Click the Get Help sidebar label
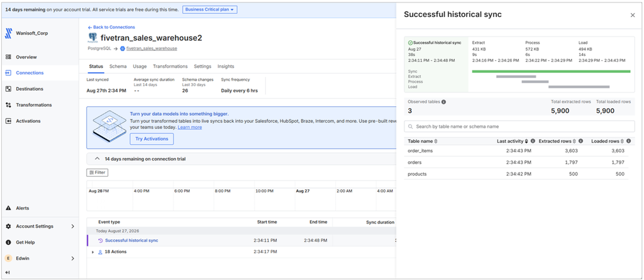The width and height of the screenshot is (644, 280). [x=25, y=242]
